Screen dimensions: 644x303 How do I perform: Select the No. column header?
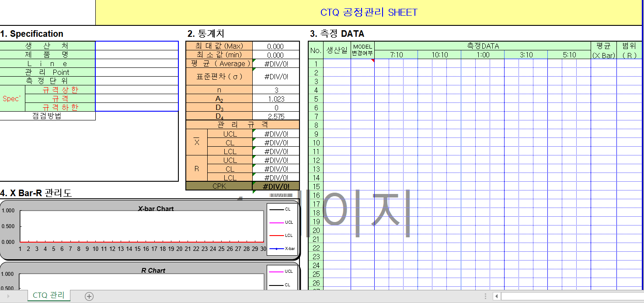(316, 50)
